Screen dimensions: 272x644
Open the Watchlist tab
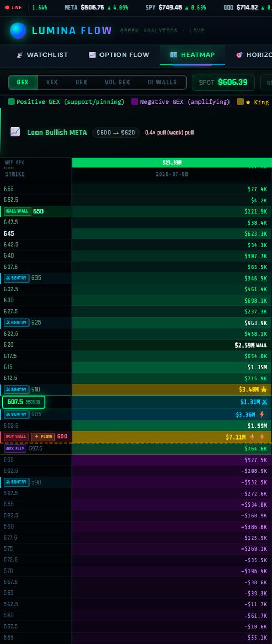42,55
